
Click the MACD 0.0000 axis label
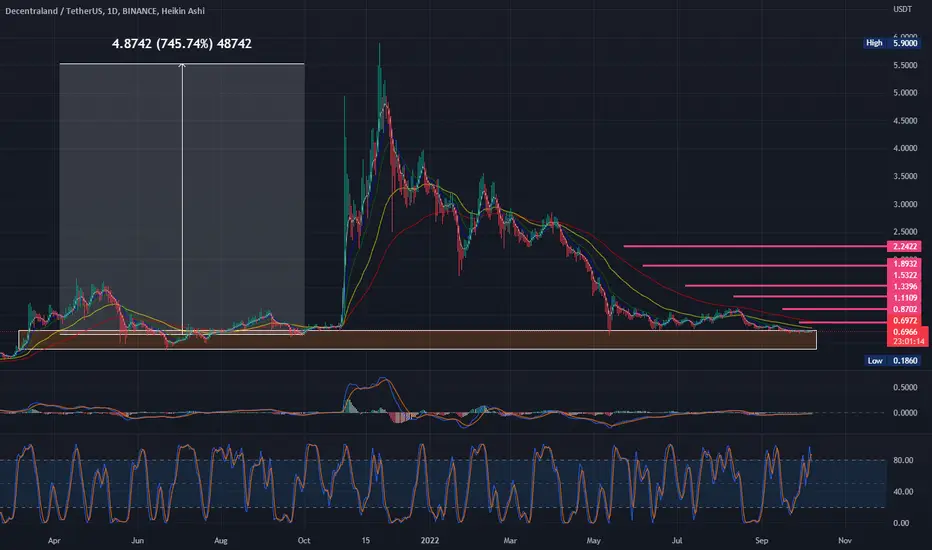tap(905, 413)
